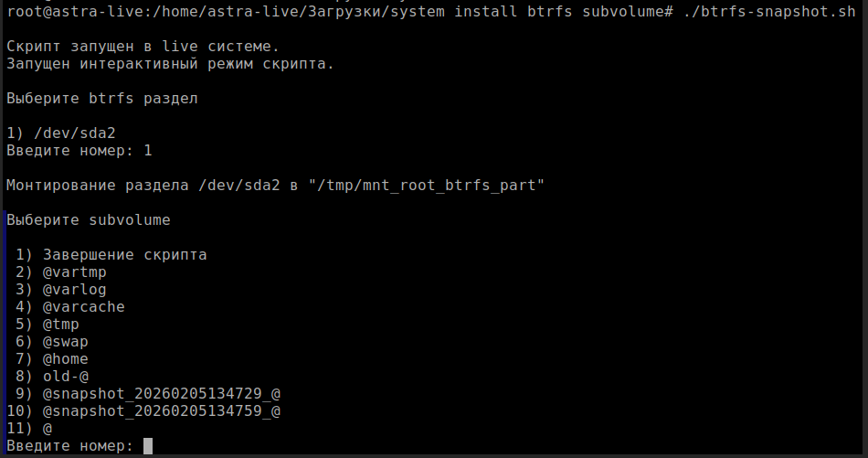868x458 pixels.
Task: Click the cursor after the last "Введите номер:" prompt
Action: click(x=148, y=445)
